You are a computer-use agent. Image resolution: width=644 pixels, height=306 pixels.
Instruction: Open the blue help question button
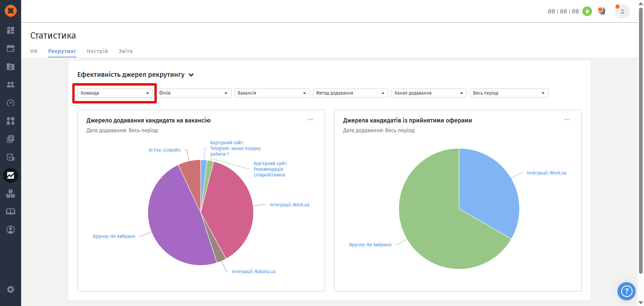(626, 291)
